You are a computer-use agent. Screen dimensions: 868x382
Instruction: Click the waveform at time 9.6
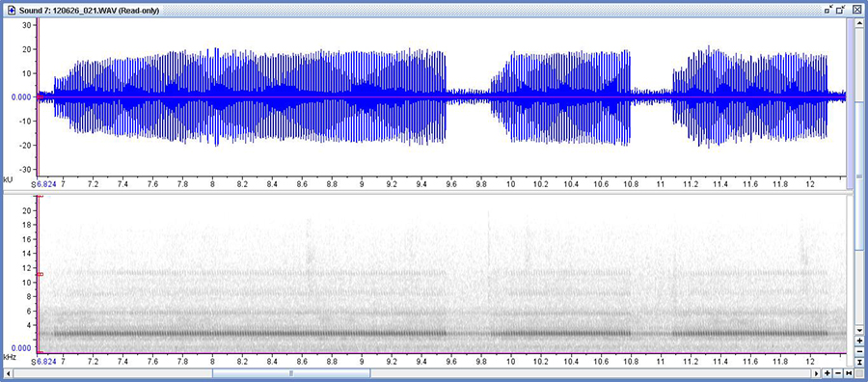point(451,96)
